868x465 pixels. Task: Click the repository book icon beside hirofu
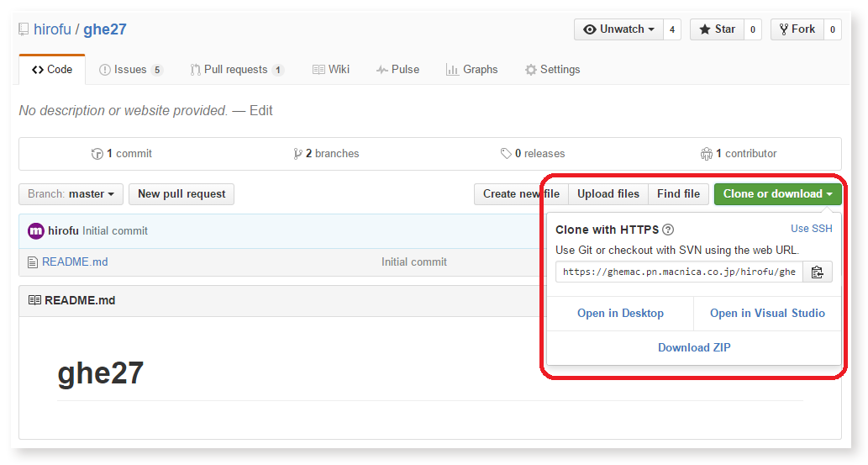[24, 29]
